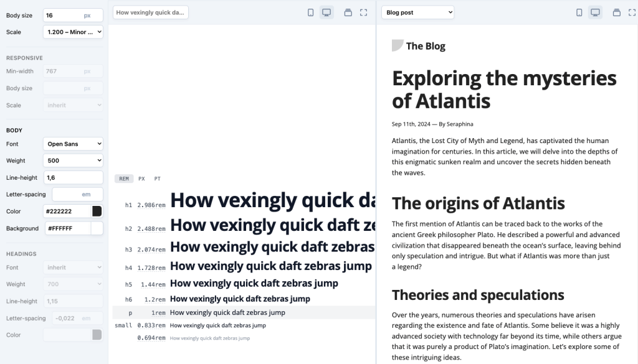
Task: Click the h5 size value 1.44rem
Action: tap(153, 284)
